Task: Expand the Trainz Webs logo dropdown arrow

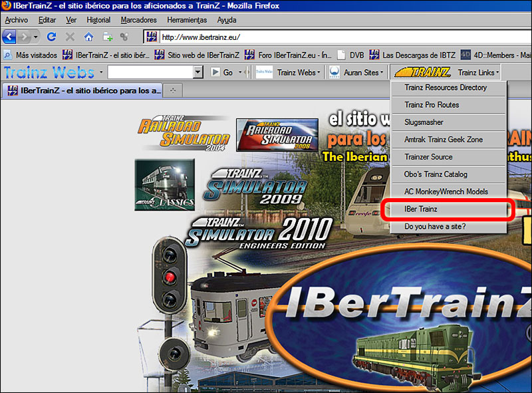Action: click(x=101, y=72)
